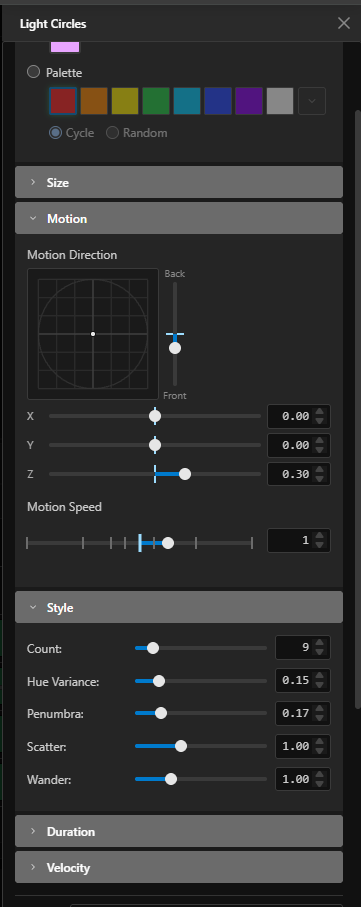361x907 pixels.
Task: Decrease the Z value with down arrow
Action: point(319,480)
